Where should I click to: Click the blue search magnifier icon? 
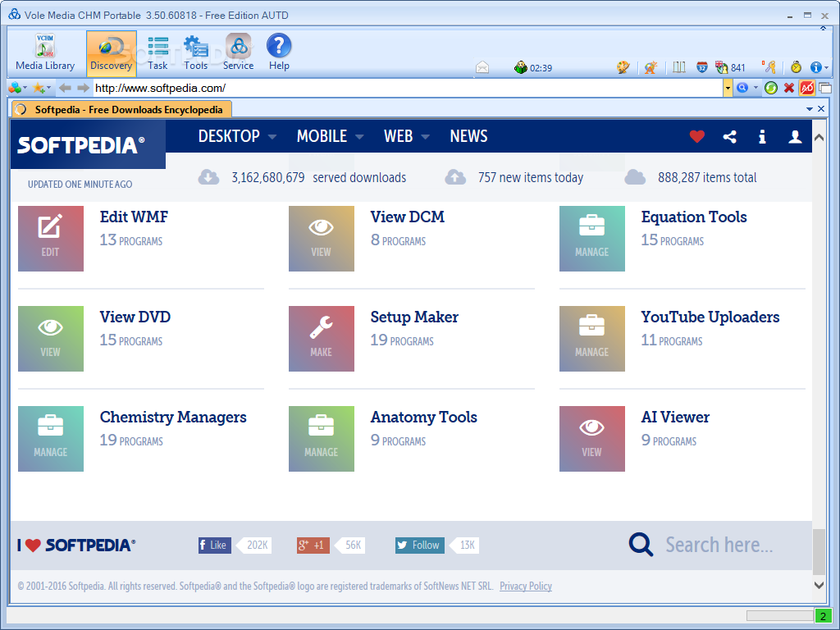[742, 88]
